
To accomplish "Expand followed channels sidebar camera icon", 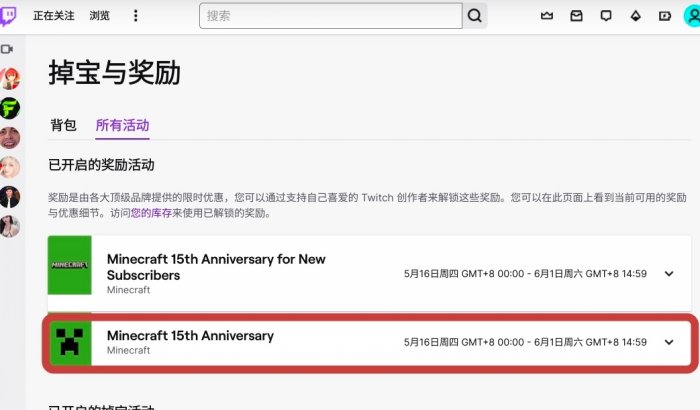I will click(7, 49).
